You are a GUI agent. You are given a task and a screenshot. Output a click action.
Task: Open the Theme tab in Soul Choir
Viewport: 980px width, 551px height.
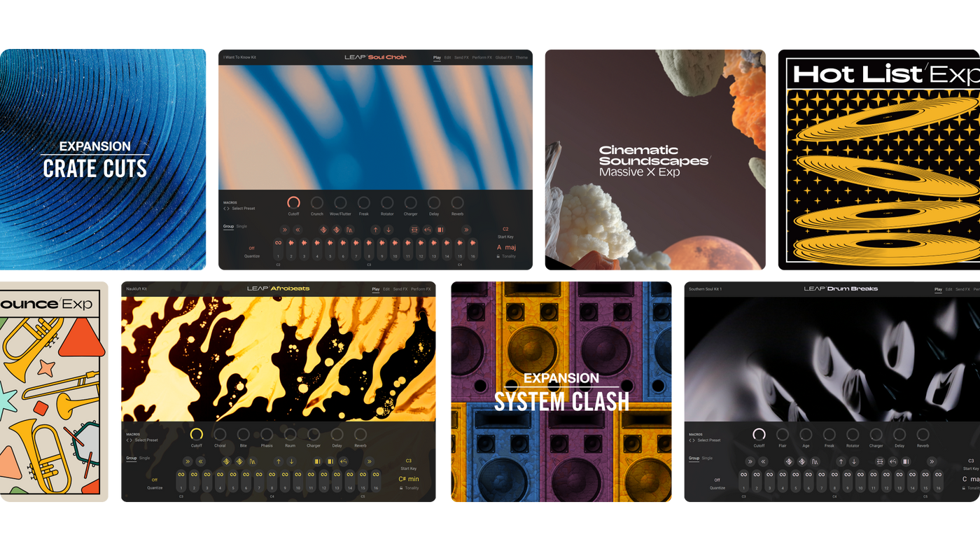(521, 57)
